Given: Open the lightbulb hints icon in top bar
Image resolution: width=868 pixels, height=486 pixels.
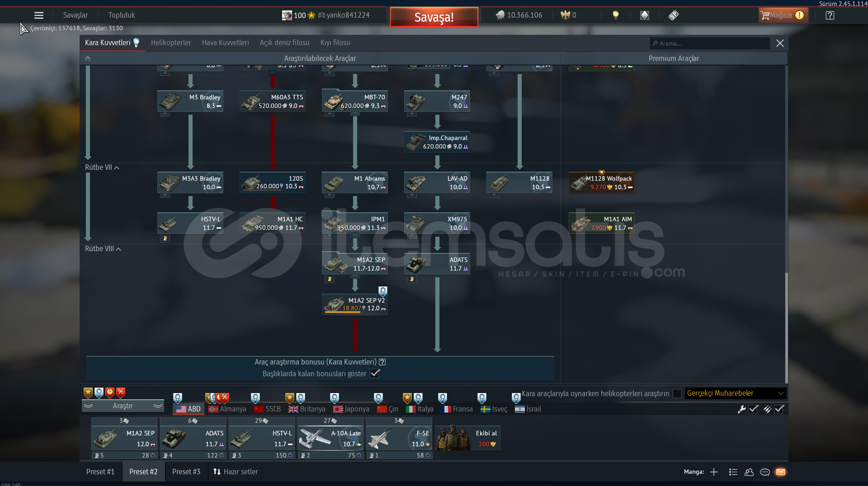Looking at the screenshot, I should point(615,15).
